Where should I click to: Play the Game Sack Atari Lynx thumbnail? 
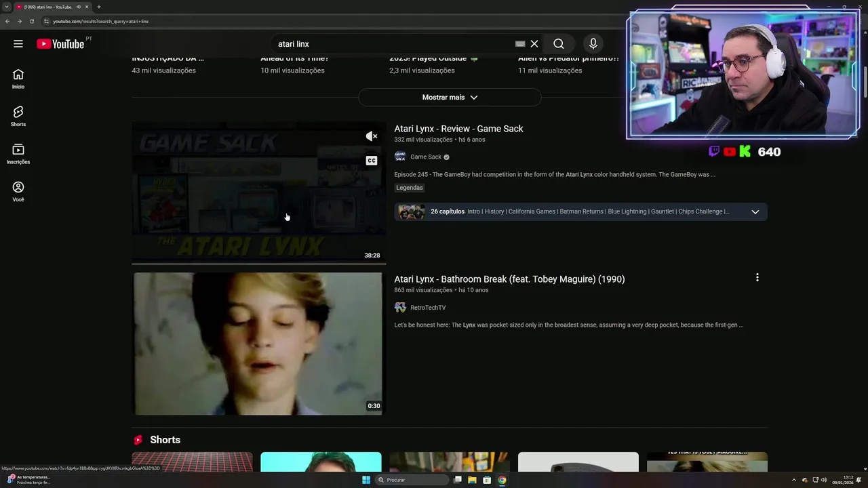[258, 192]
